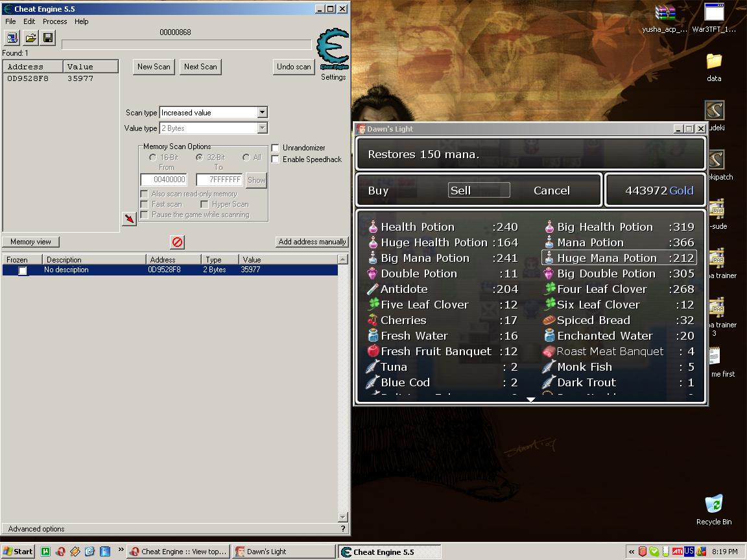This screenshot has height=560, width=747.
Task: Click the Description column header
Action: (94, 259)
